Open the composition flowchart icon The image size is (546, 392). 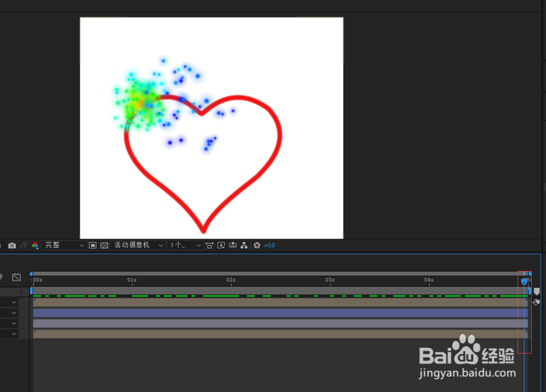244,246
